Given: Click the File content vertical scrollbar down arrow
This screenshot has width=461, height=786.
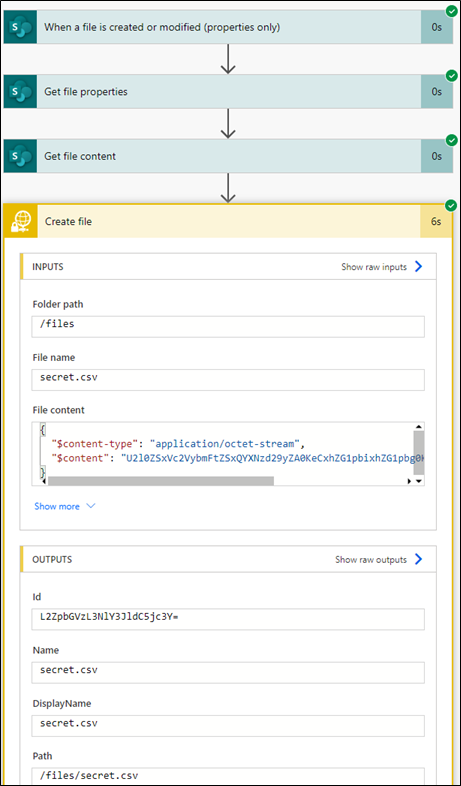Looking at the screenshot, I should coord(419,481).
